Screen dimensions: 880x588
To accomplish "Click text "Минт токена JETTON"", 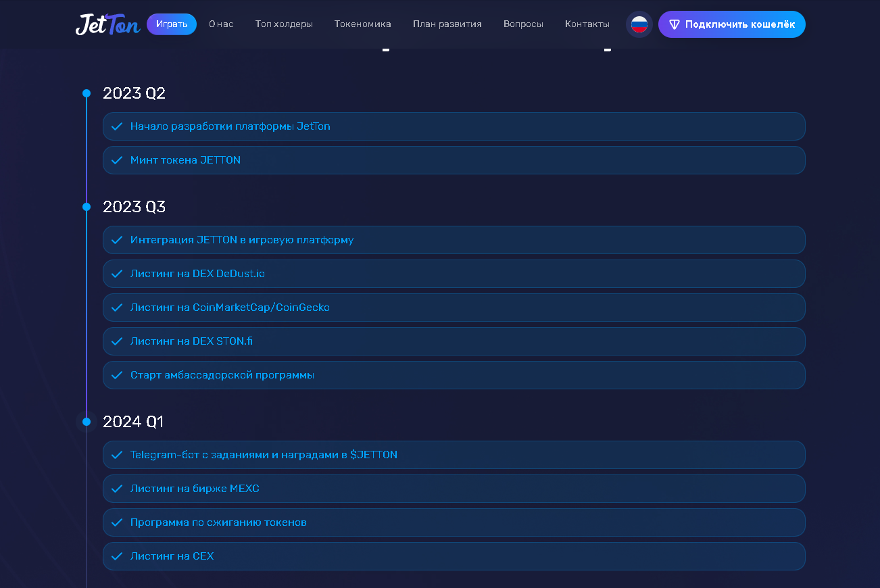I will click(x=185, y=160).
